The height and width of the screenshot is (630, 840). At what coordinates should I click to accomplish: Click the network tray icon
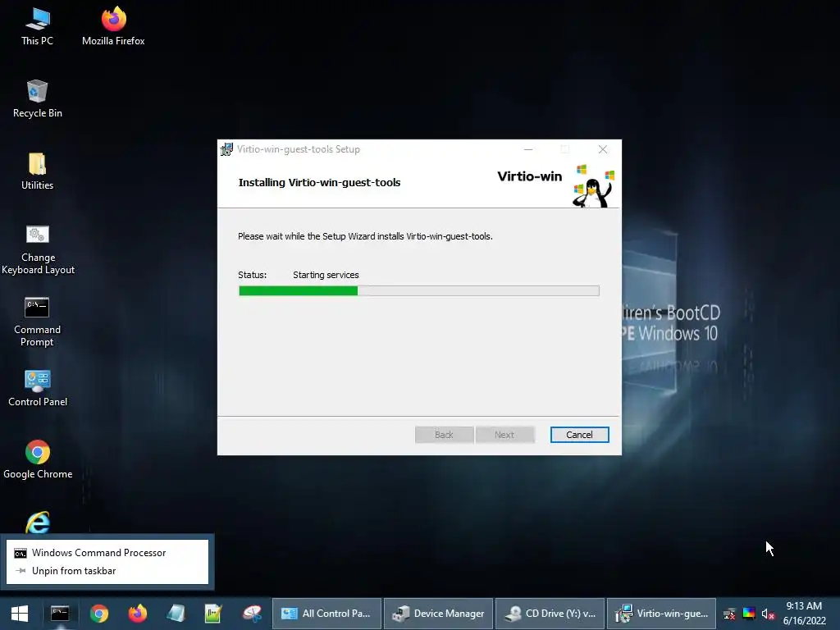point(729,614)
